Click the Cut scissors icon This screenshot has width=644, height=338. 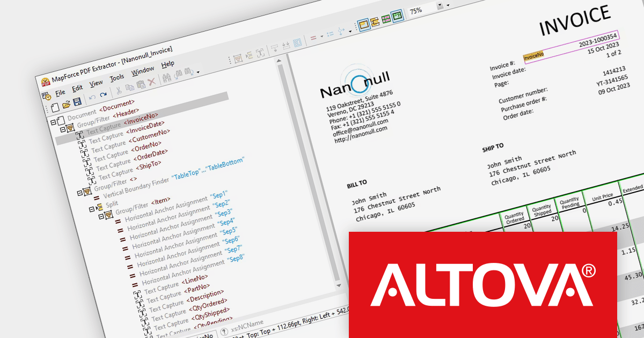119,91
